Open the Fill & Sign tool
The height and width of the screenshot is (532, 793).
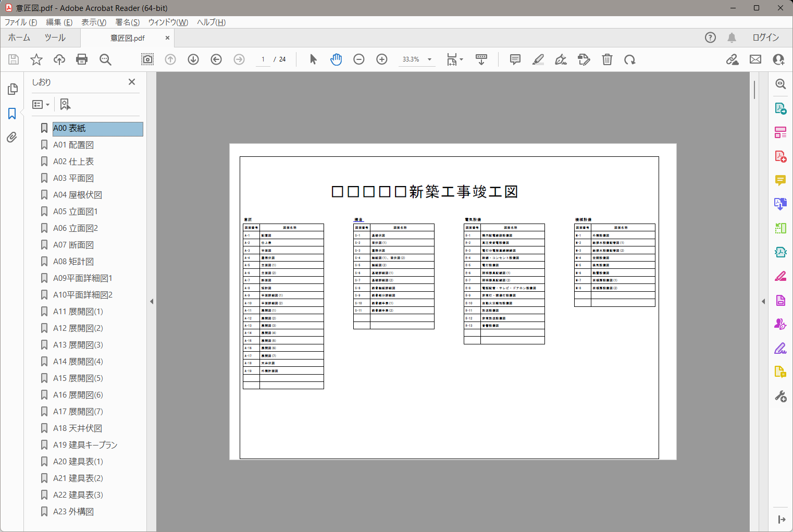coord(561,59)
